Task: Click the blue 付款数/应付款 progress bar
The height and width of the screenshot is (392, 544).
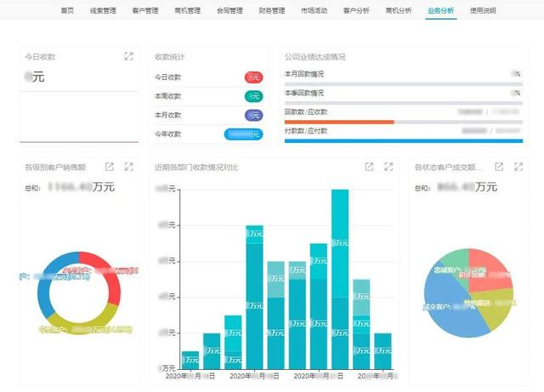Action: pyautogui.click(x=403, y=140)
